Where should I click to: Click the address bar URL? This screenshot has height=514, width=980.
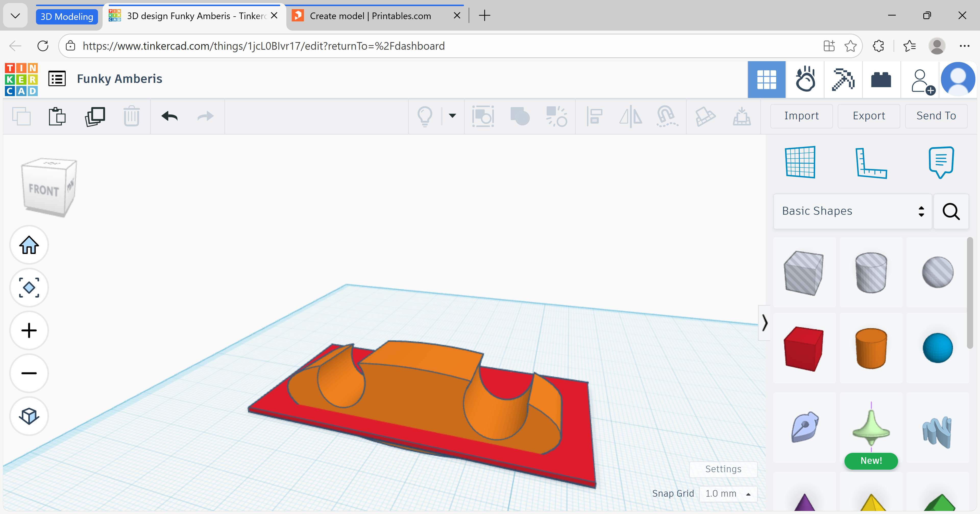click(264, 46)
